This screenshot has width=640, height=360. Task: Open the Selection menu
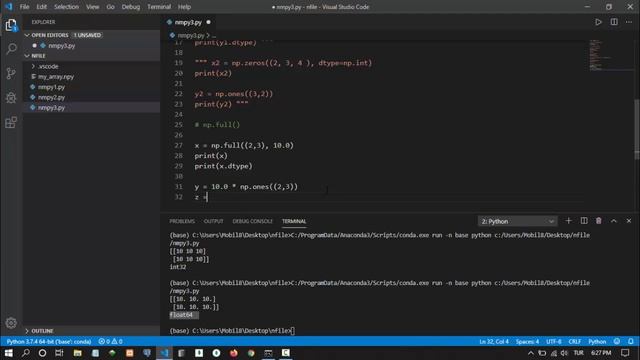(x=66, y=7)
